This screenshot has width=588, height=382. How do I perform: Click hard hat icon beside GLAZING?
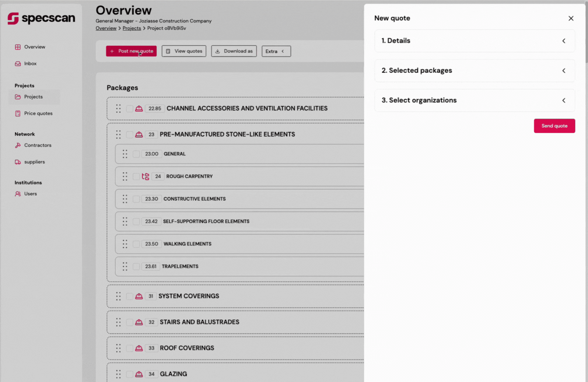139,374
